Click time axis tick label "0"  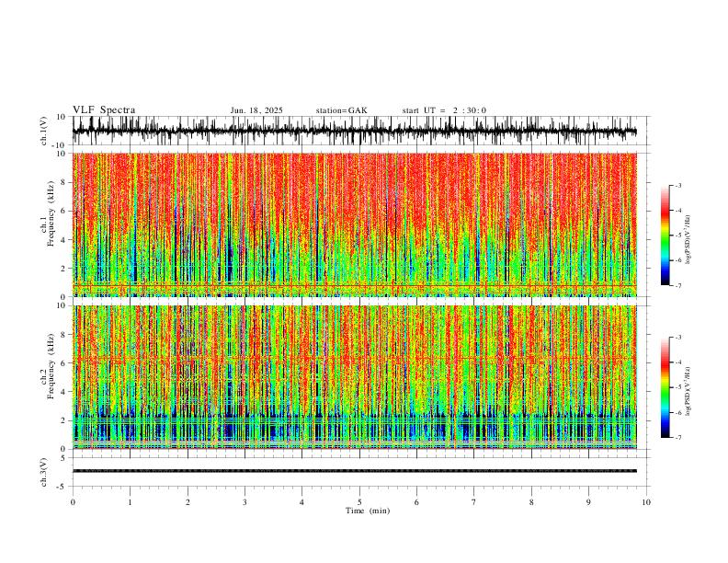pyautogui.click(x=73, y=502)
